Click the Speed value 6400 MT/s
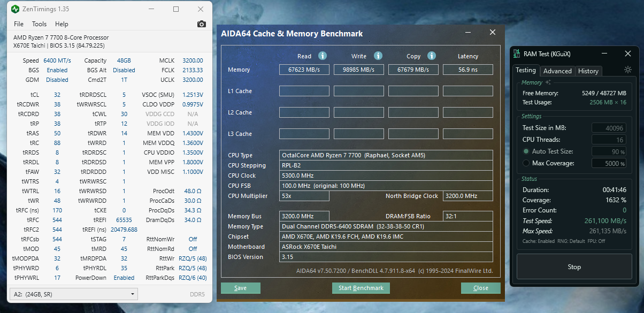644x313 pixels. 57,60
